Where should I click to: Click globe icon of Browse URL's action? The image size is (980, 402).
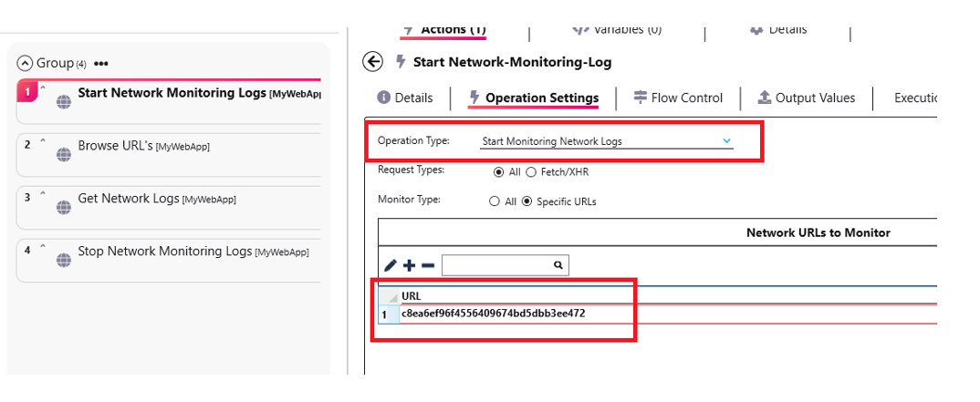coord(64,155)
